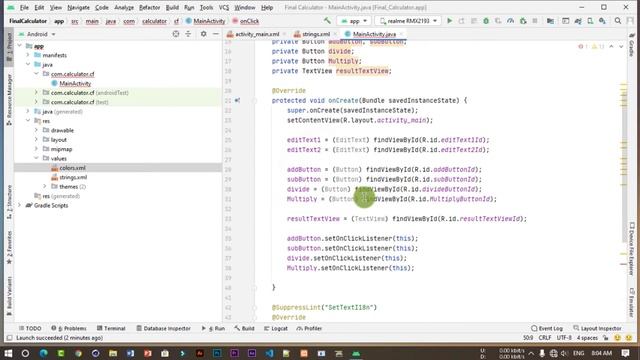
Task: Expand the drawable folder
Action: click(36, 130)
